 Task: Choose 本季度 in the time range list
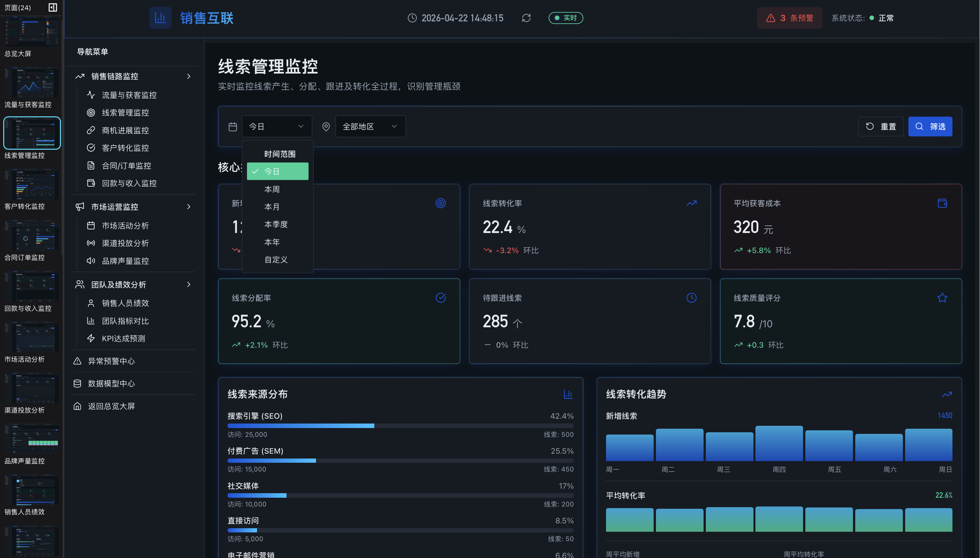276,224
